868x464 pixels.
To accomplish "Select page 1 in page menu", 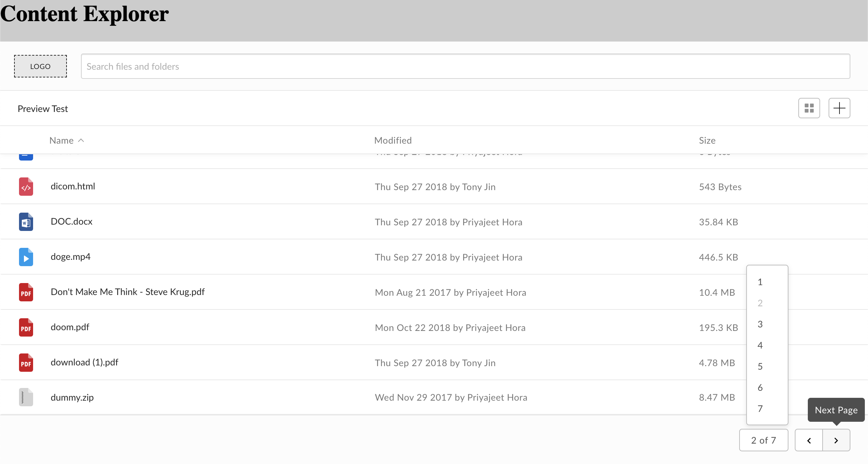I will [x=767, y=282].
